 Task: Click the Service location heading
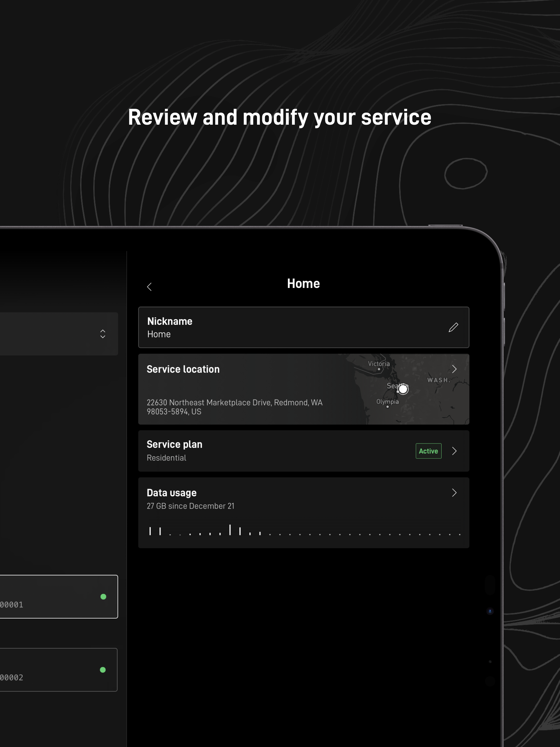point(183,369)
